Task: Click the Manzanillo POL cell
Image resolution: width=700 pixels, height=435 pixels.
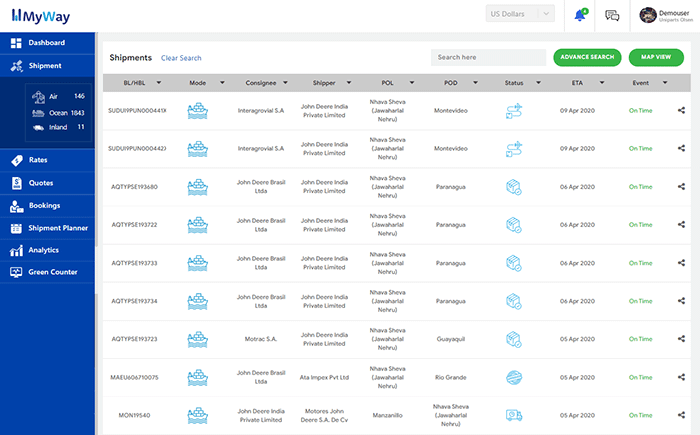Action: [x=388, y=415]
